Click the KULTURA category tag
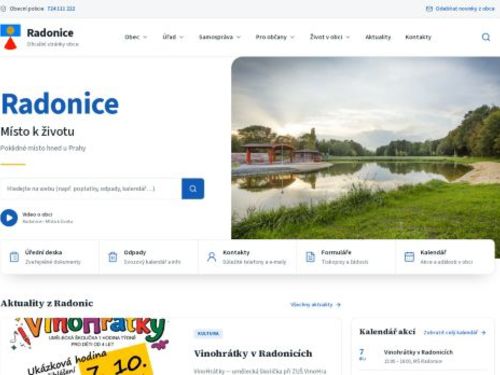Viewport: 500px width, 375px height. [x=208, y=333]
